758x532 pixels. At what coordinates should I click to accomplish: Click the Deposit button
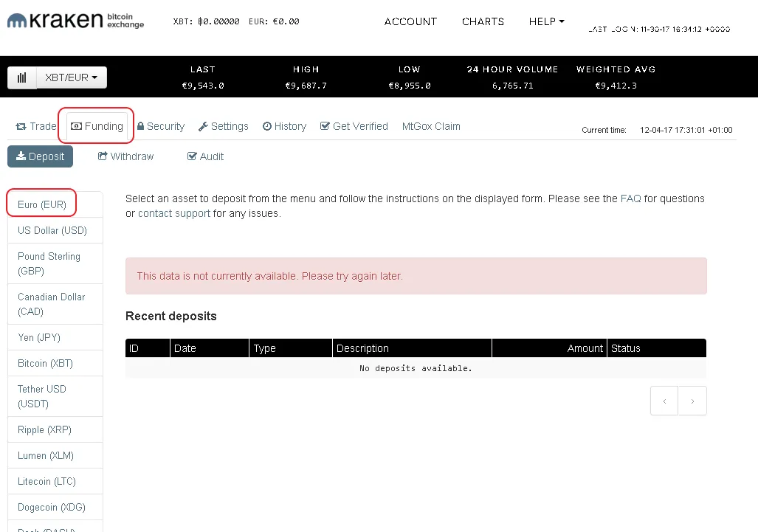coord(40,156)
